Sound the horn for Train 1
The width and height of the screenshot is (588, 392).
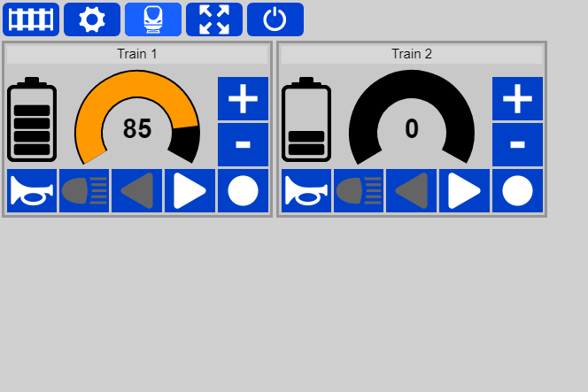point(32,191)
